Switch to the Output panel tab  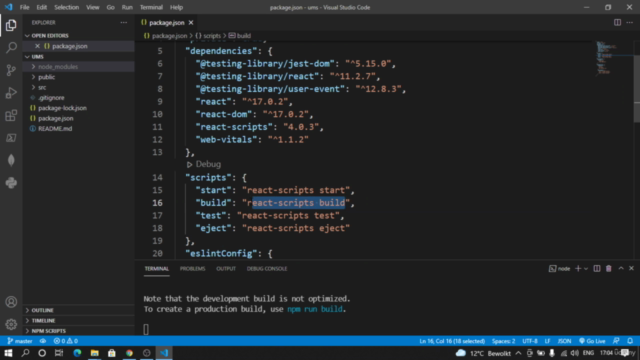click(x=226, y=269)
